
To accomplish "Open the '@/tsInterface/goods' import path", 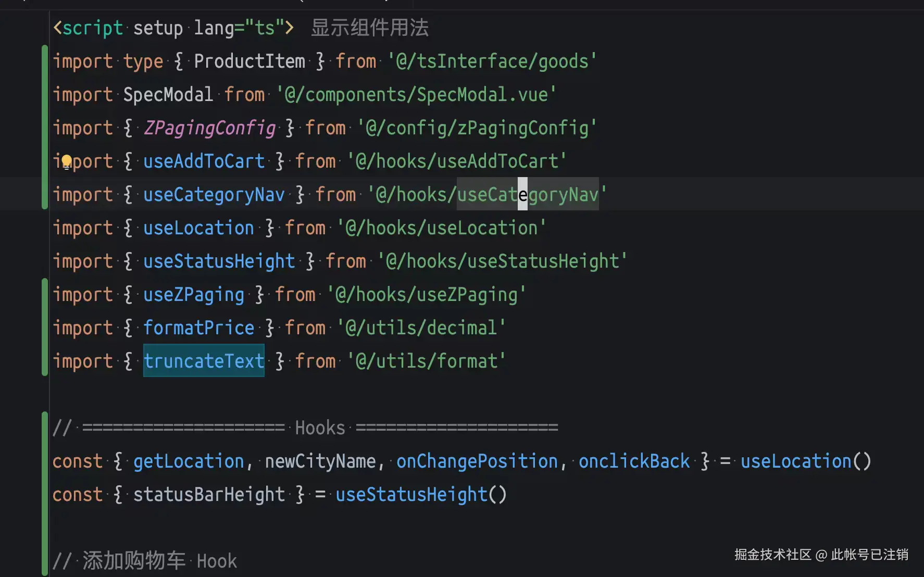I will tap(492, 61).
